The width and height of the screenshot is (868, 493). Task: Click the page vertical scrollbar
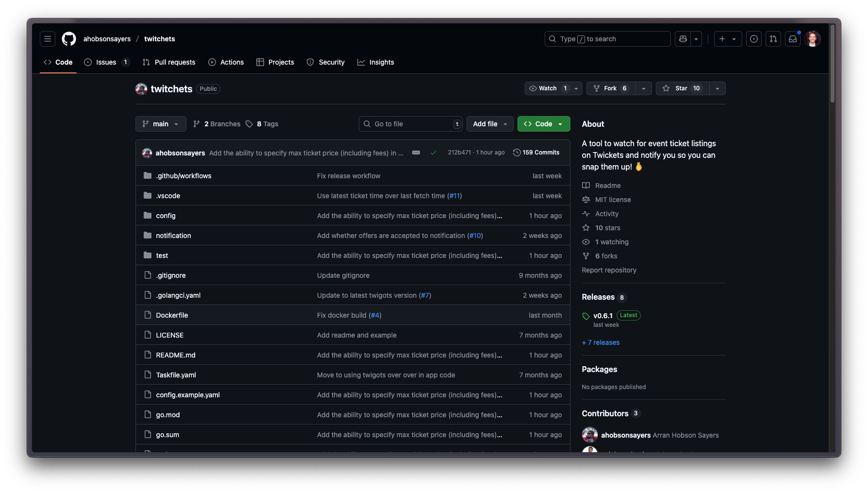(x=832, y=63)
